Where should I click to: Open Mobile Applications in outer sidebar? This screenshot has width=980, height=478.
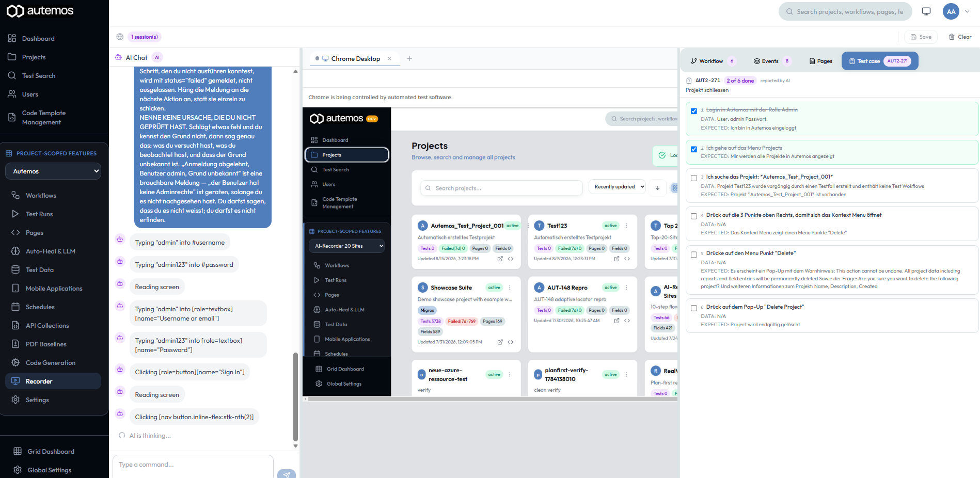point(54,289)
